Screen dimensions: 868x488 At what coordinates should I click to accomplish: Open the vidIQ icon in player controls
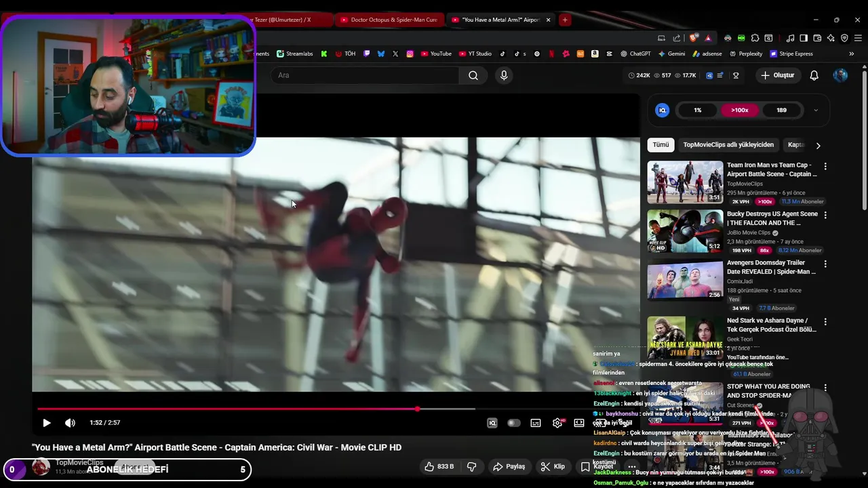tap(492, 423)
